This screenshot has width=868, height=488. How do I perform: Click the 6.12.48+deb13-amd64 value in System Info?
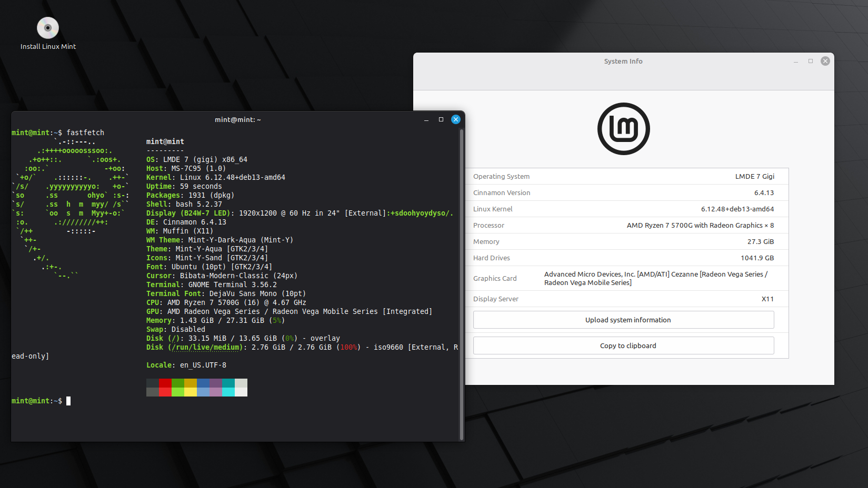tap(737, 209)
